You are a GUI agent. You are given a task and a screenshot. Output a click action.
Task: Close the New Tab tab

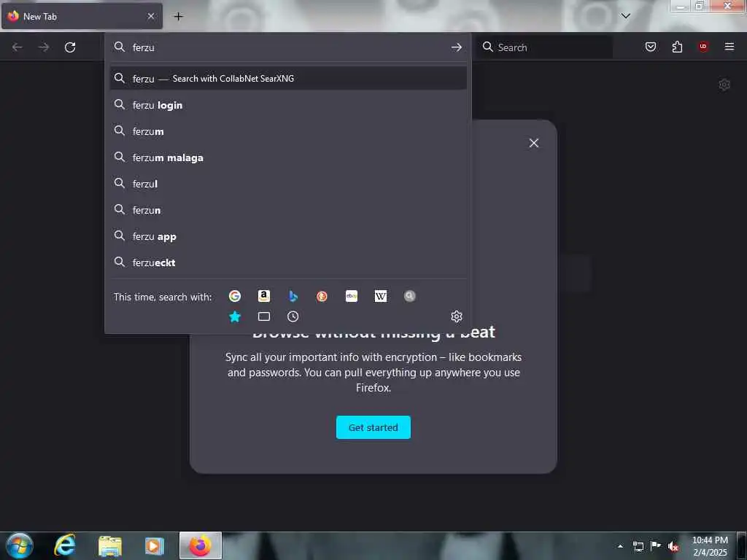point(151,16)
